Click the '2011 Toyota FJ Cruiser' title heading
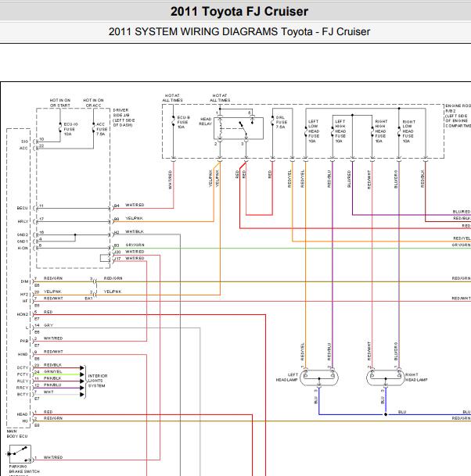Screen dimensions: 471x476 239,12
